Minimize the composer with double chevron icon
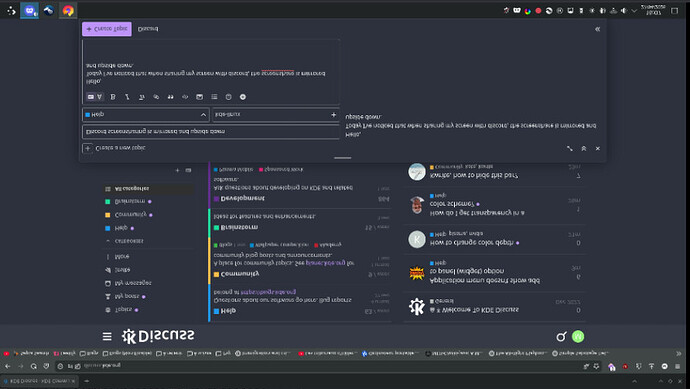The width and height of the screenshot is (690, 389). click(584, 149)
